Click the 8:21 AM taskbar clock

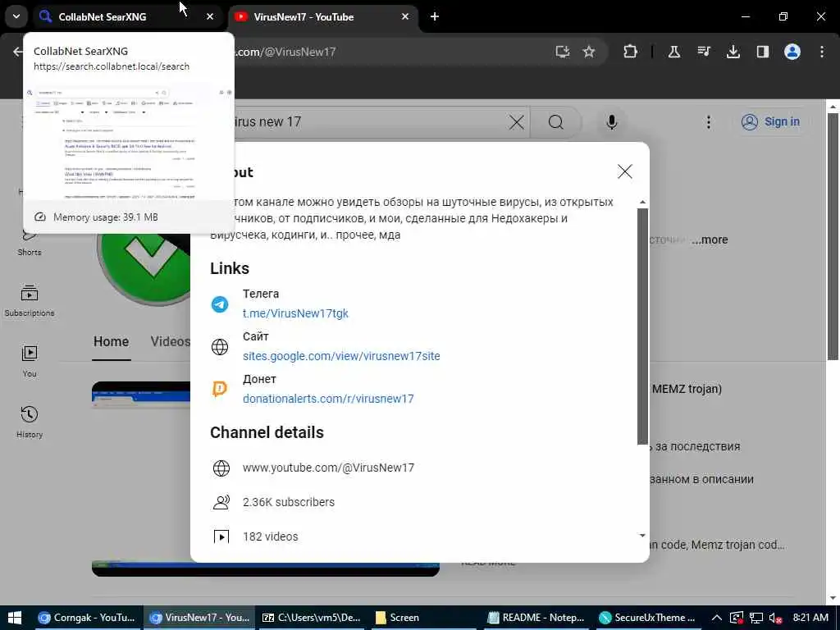click(810, 617)
